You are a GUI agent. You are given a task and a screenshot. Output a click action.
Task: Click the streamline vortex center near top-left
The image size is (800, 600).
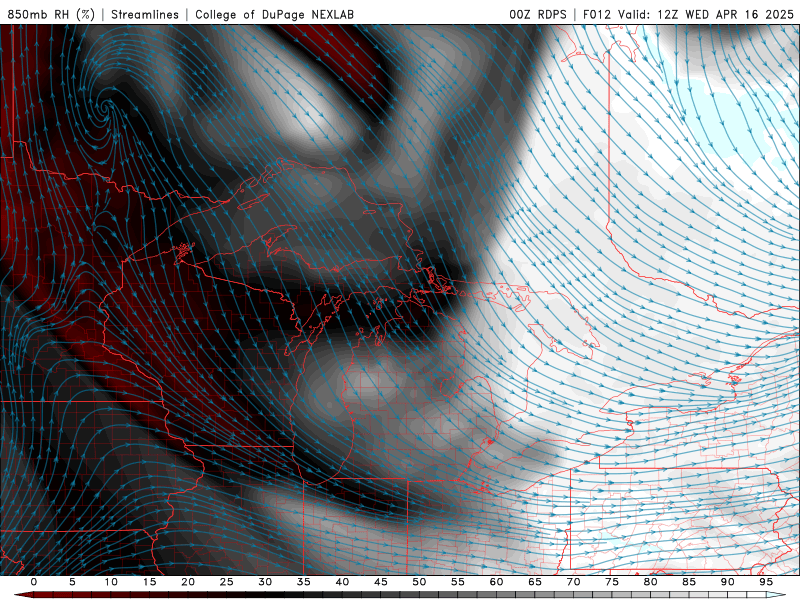coord(107,107)
